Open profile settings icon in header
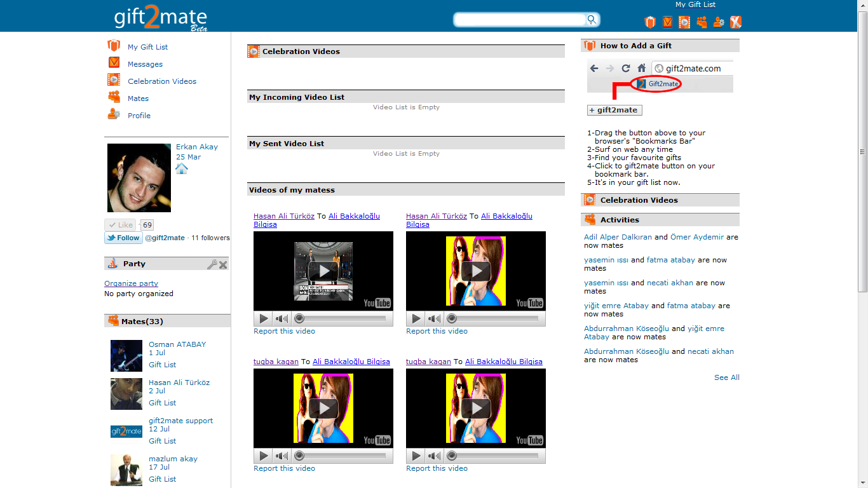The height and width of the screenshot is (488, 868). [719, 22]
